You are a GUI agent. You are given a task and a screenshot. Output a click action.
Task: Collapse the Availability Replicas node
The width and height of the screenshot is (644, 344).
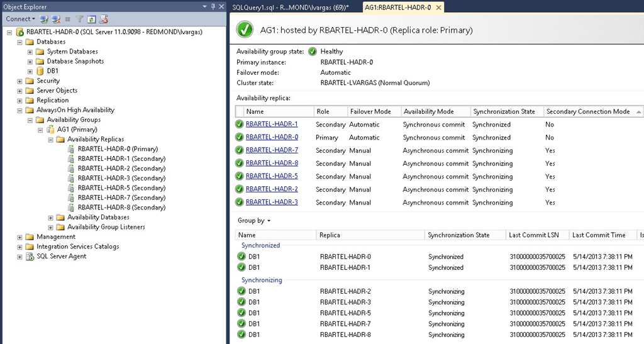coord(51,140)
